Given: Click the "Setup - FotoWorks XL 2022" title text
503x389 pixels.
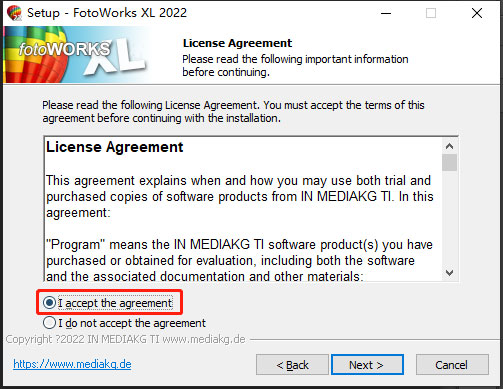Looking at the screenshot, I should [x=107, y=13].
